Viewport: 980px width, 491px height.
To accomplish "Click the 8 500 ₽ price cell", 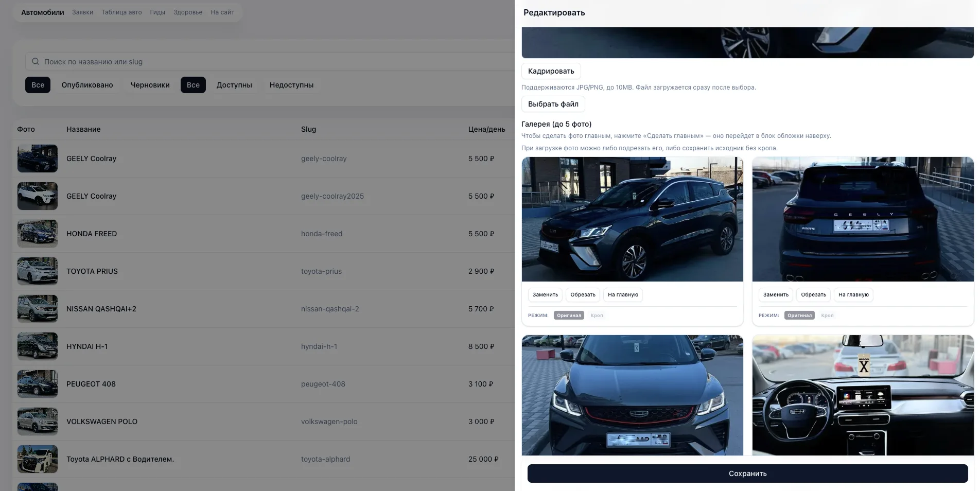I will tap(481, 346).
